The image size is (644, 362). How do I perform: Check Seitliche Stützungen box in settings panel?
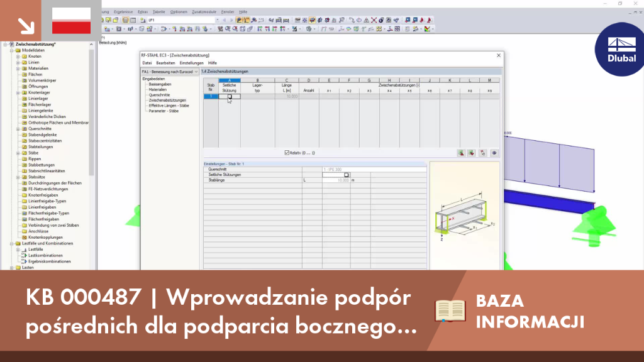[x=347, y=175]
